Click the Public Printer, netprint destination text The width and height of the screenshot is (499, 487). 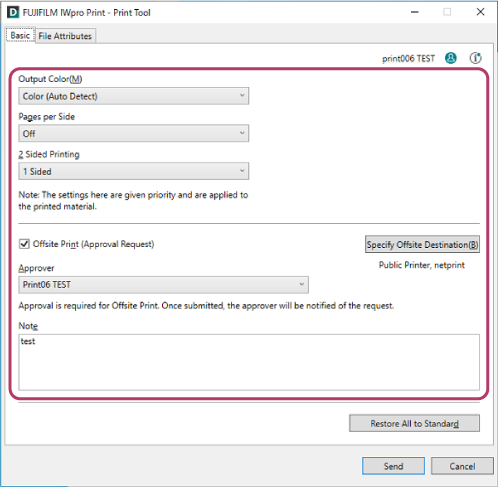(422, 265)
